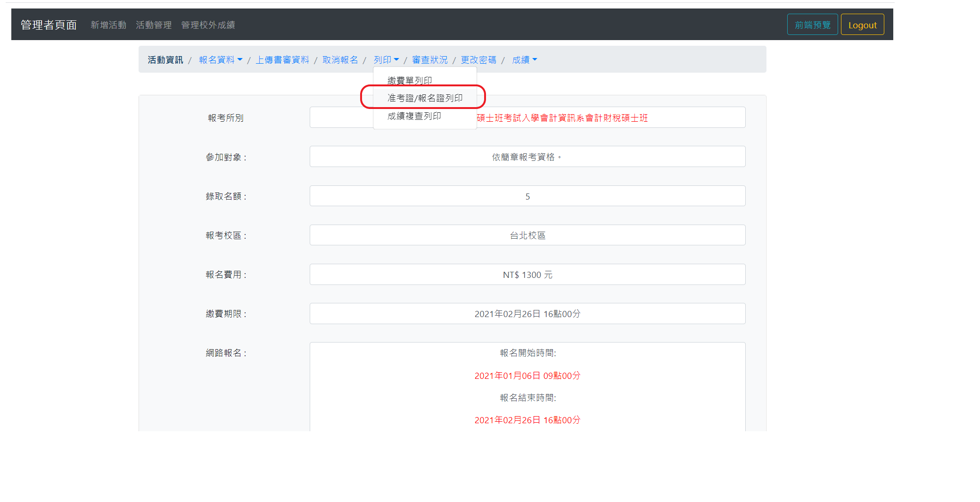
Task: Click the 錄取名額 label
Action: (226, 196)
